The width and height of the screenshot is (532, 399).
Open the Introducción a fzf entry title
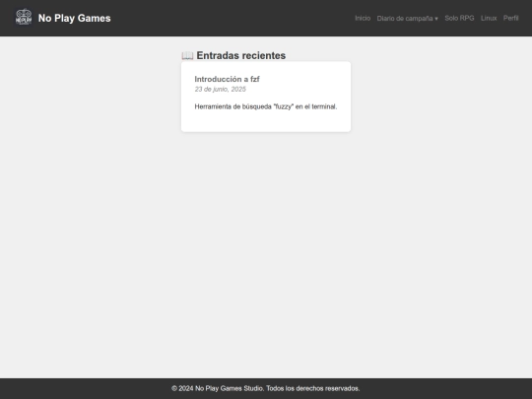tap(227, 79)
